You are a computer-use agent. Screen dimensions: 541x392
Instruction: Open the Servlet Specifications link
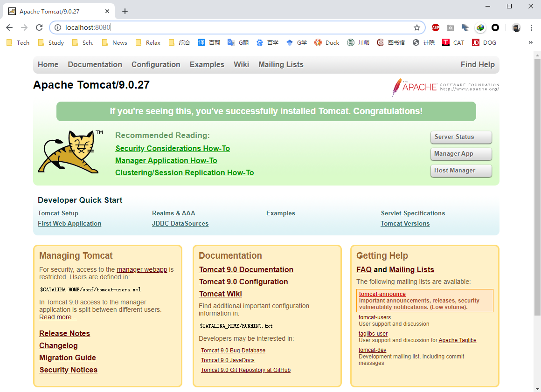pos(413,213)
